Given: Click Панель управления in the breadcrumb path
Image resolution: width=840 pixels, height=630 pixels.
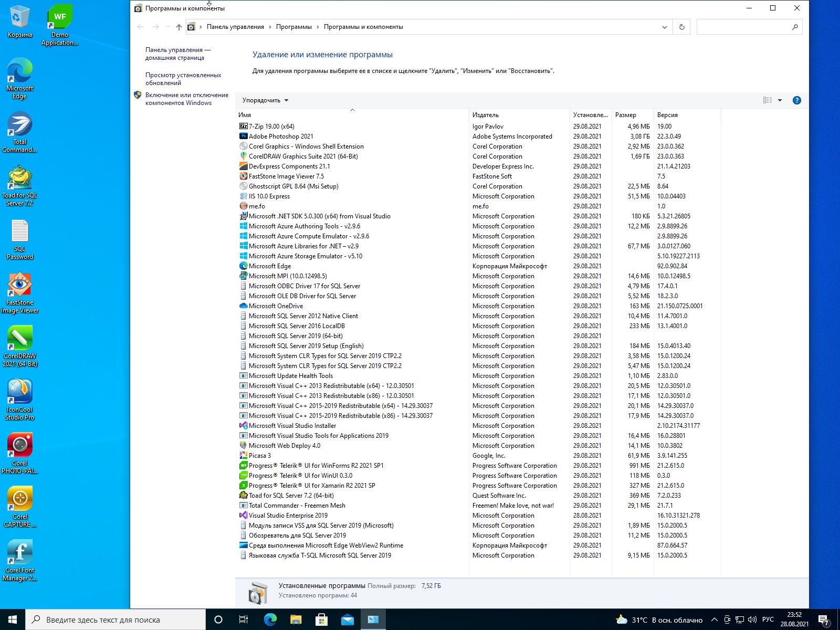Looking at the screenshot, I should pyautogui.click(x=235, y=27).
